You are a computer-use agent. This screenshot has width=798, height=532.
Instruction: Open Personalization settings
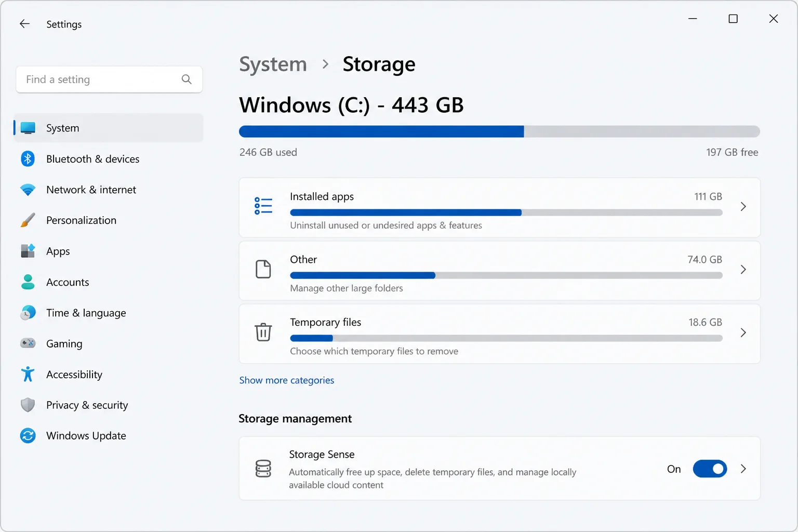109,220
